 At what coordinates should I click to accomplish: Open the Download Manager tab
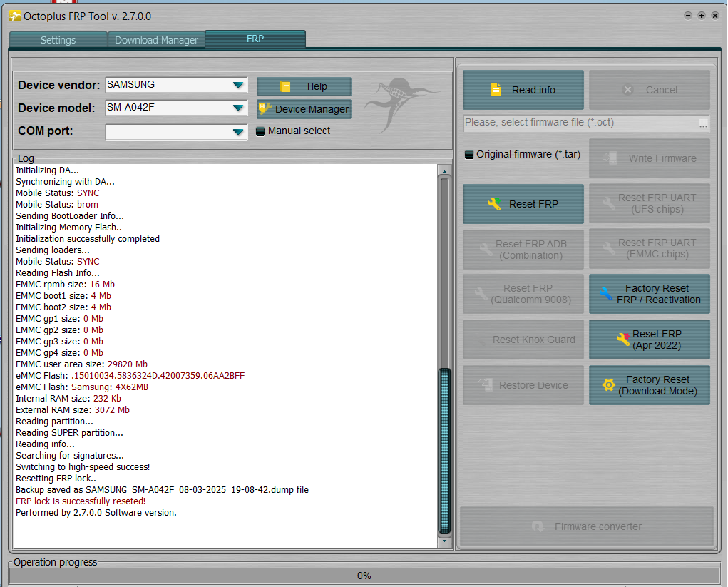(156, 40)
